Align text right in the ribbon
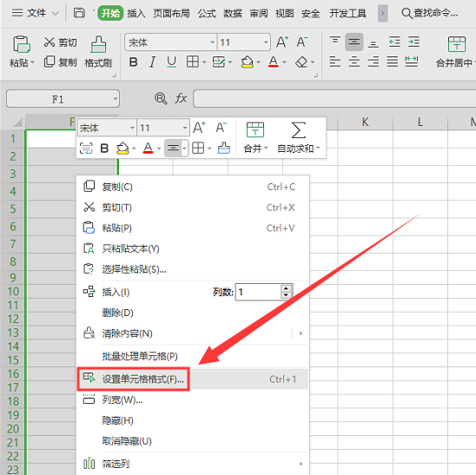The width and height of the screenshot is (476, 475). [374, 62]
